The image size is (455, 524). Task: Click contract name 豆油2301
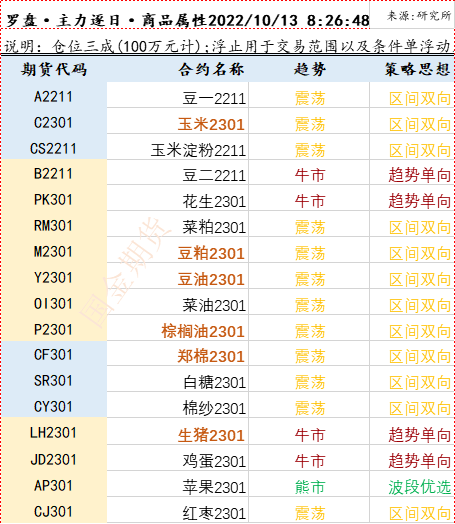point(211,279)
